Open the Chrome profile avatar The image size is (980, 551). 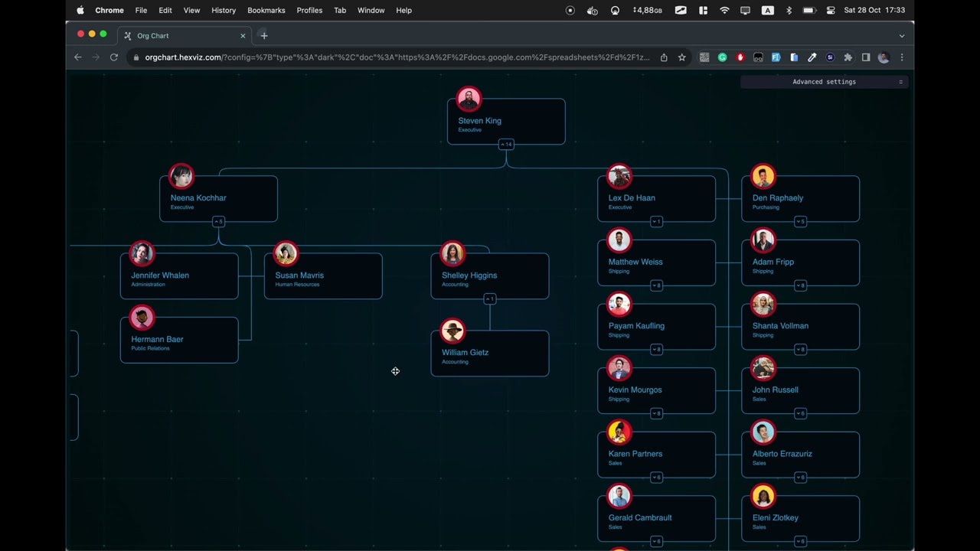[x=884, y=57]
